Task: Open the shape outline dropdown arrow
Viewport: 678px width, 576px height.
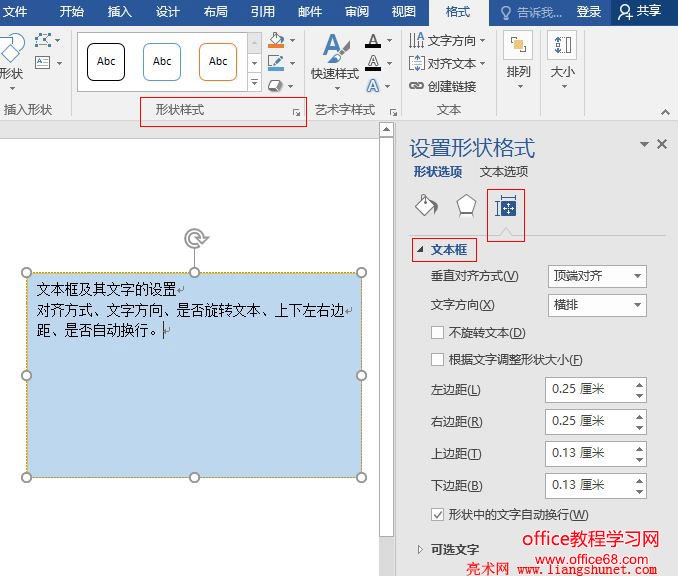Action: [293, 63]
